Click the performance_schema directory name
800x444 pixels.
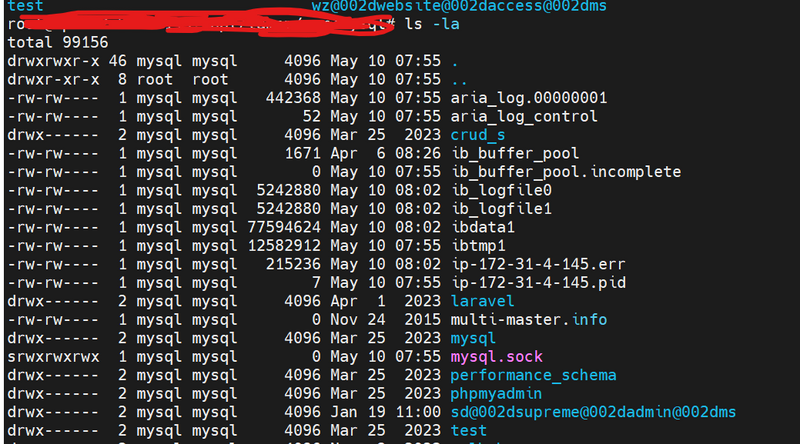(533, 375)
